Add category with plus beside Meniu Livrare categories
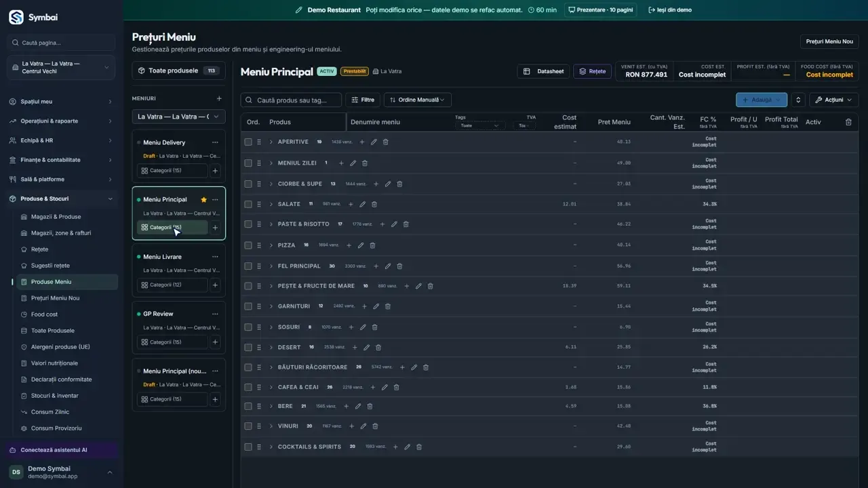Image resolution: width=868 pixels, height=488 pixels. coord(215,285)
